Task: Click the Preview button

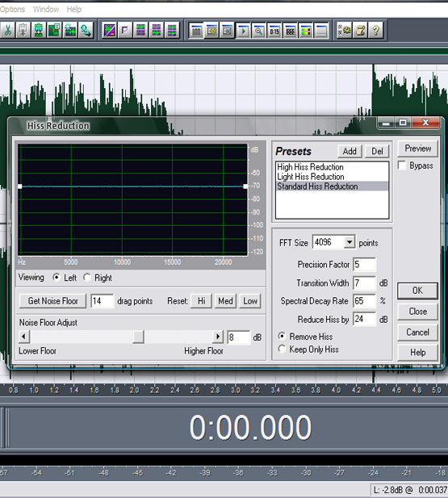Action: point(417,149)
